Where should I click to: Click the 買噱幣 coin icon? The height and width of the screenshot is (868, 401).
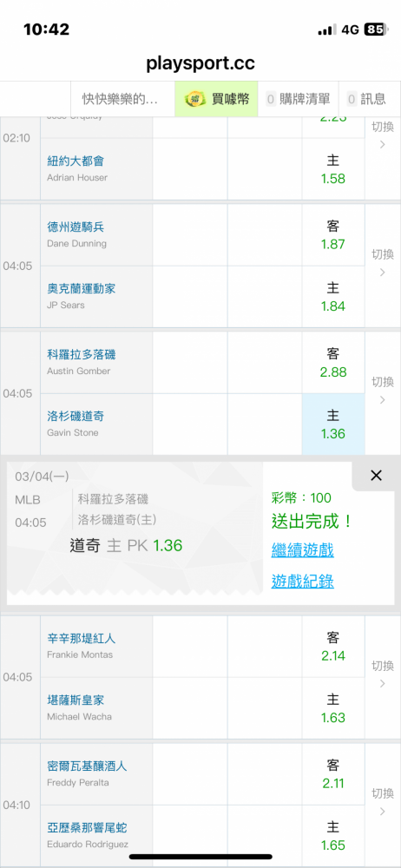click(194, 99)
